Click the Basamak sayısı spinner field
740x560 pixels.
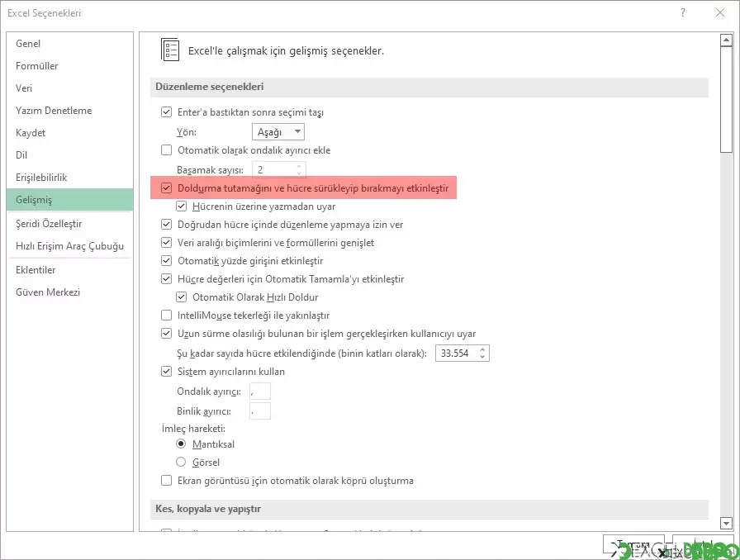point(279,169)
